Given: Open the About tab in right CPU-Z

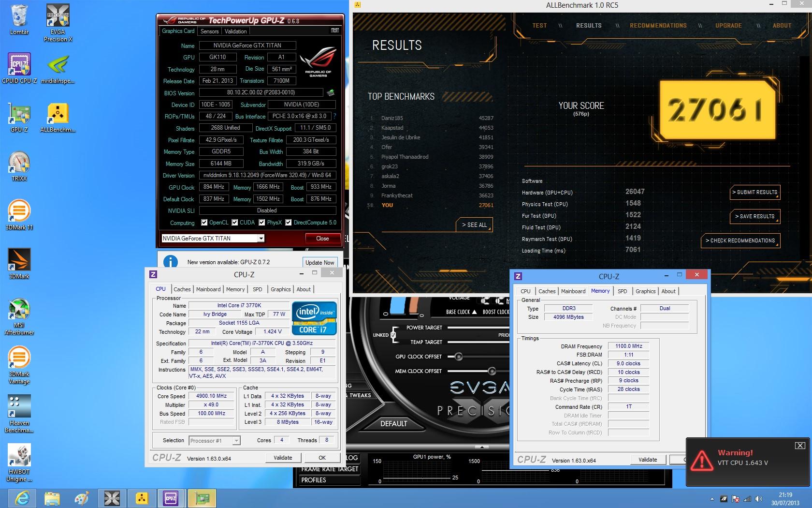Looking at the screenshot, I should click(668, 291).
